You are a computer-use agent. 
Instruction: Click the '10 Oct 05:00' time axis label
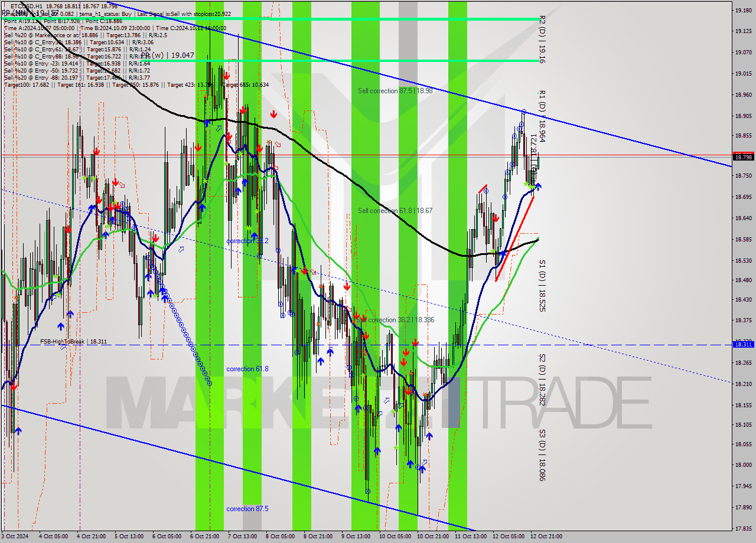point(395,537)
